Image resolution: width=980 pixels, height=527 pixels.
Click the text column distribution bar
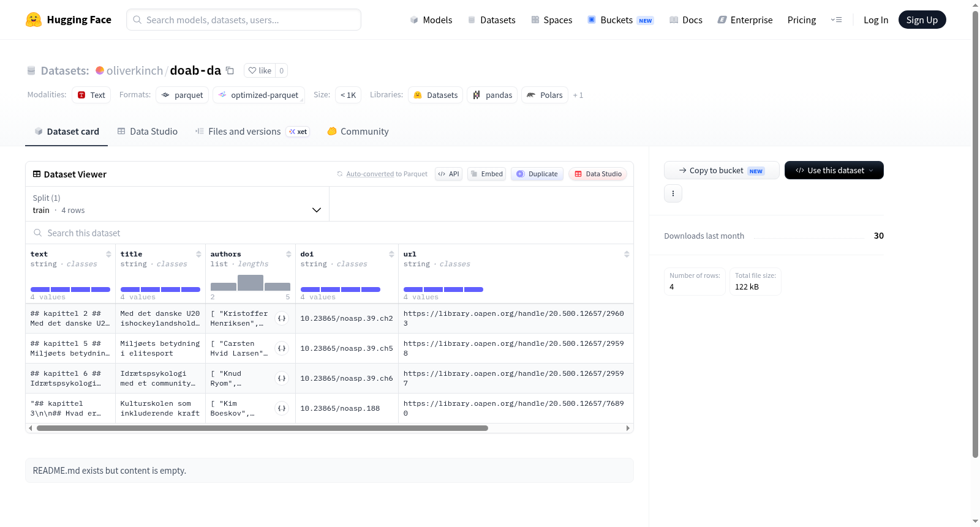tap(70, 290)
